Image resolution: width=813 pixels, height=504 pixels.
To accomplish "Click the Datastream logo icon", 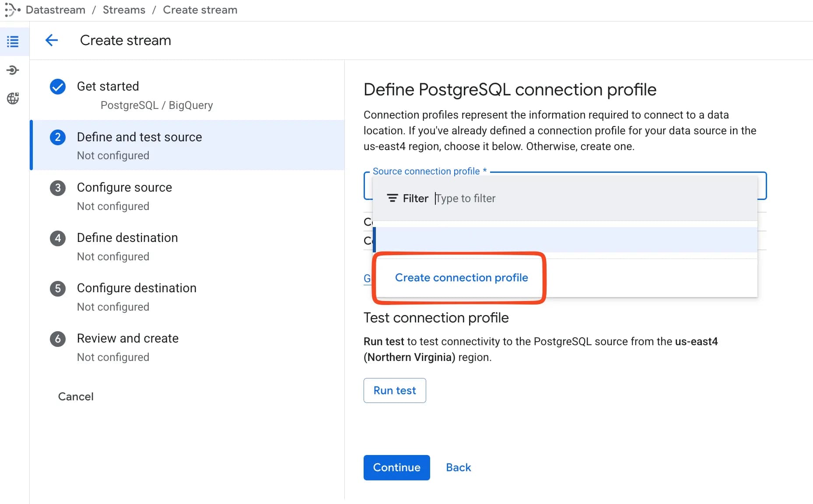I will 11,10.
